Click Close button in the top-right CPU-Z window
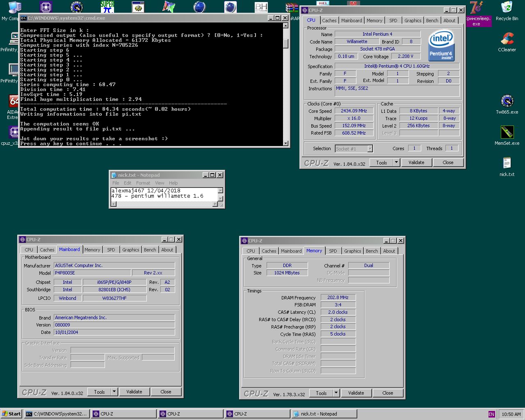This screenshot has height=420, width=525. point(448,162)
